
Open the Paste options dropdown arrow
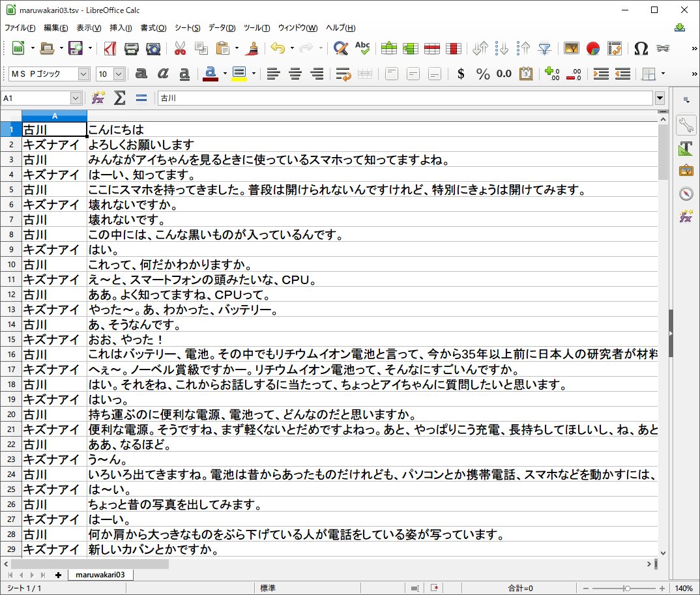(x=237, y=48)
